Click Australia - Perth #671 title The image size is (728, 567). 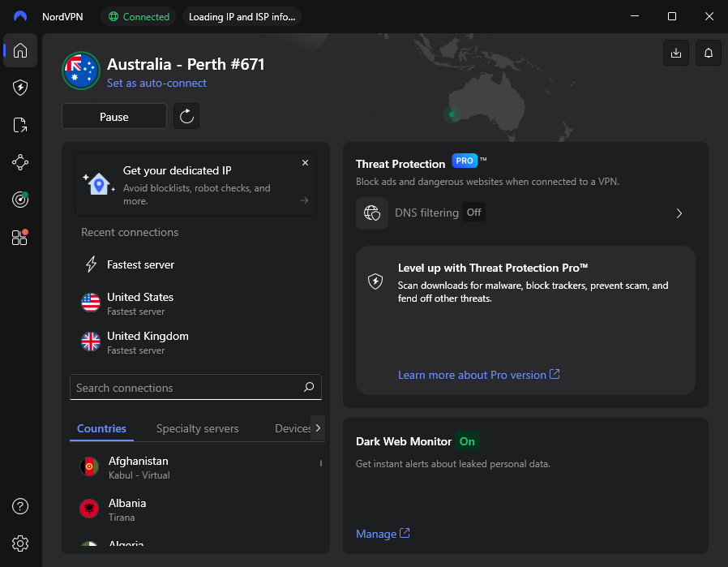186,64
